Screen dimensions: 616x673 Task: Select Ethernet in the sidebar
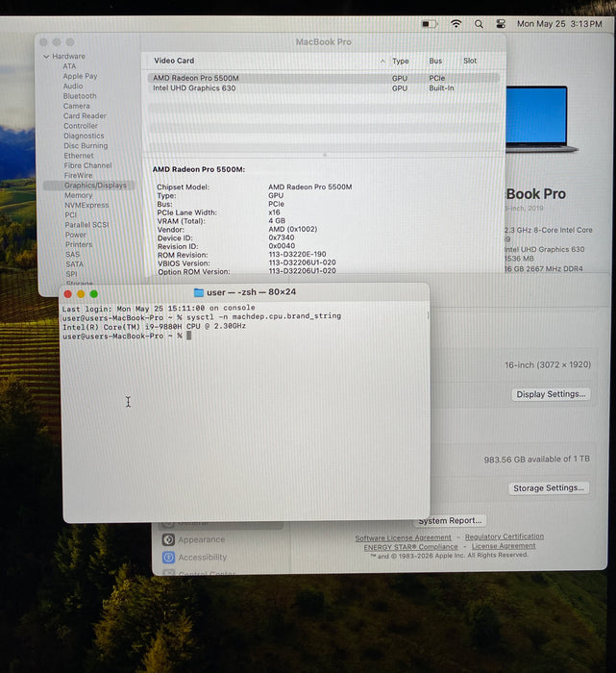79,156
